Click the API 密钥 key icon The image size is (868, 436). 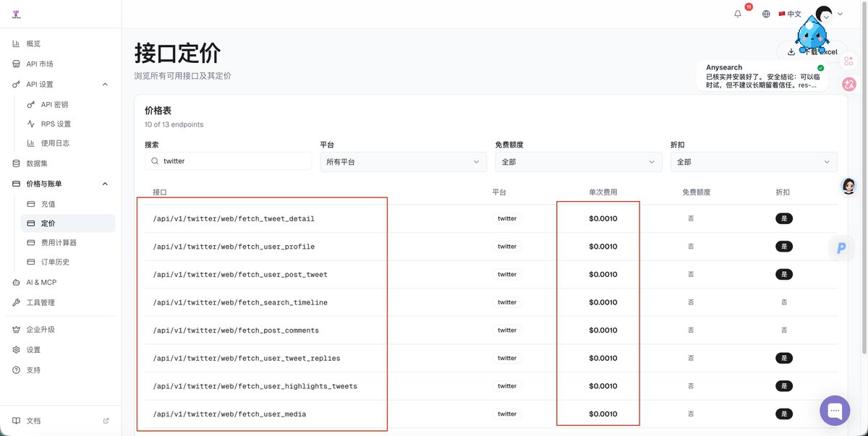pos(30,104)
